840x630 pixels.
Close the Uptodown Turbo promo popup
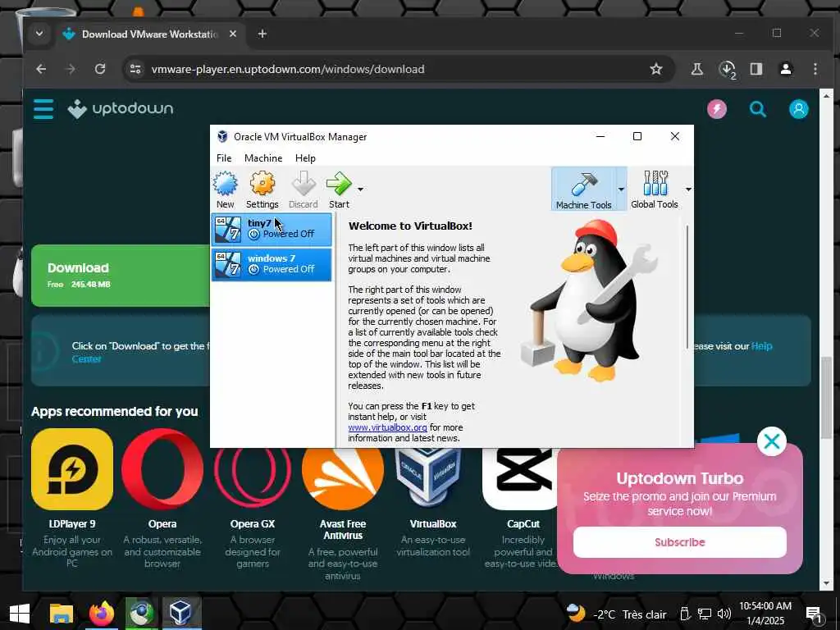[771, 441]
